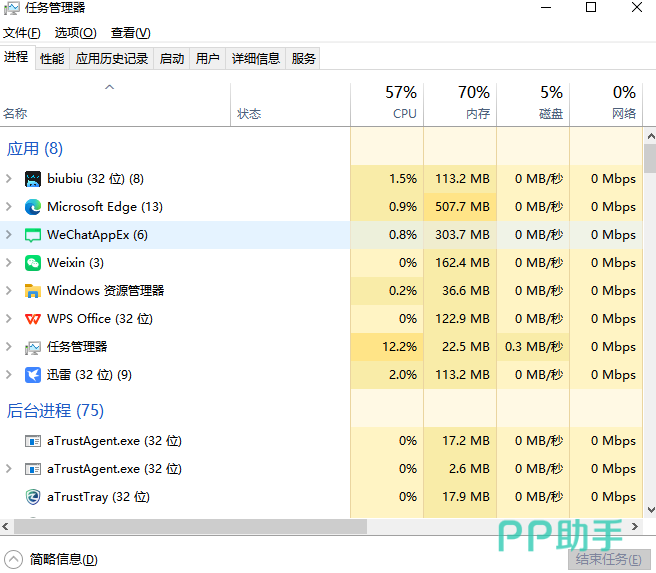This screenshot has width=656, height=573.
Task: Open the 文件 menu
Action: pyautogui.click(x=21, y=33)
